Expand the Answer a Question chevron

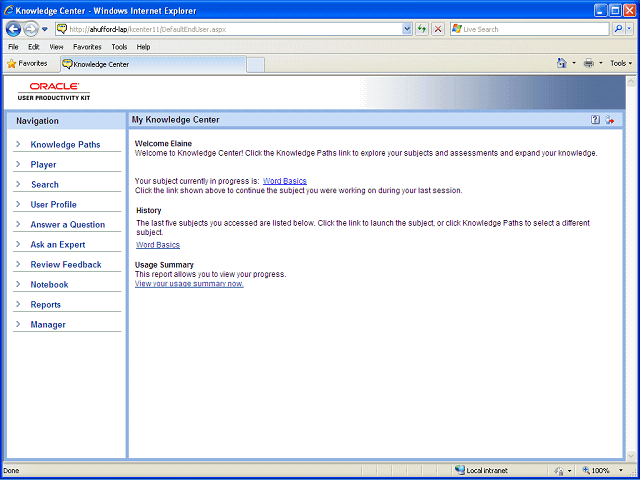18,224
